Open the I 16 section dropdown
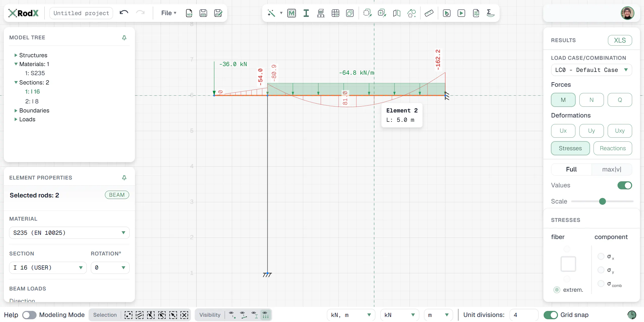The height and width of the screenshot is (322, 644). (48, 268)
